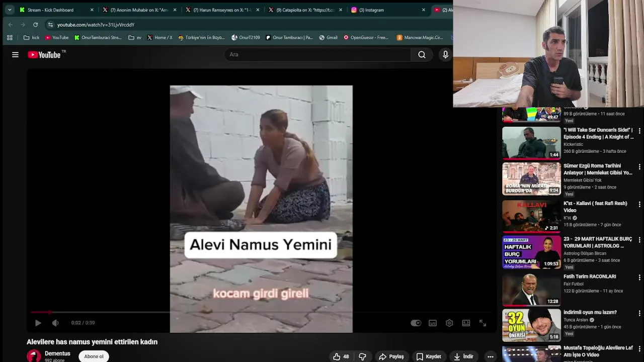Open Fatih Terim RACONLARI video title

590,277
